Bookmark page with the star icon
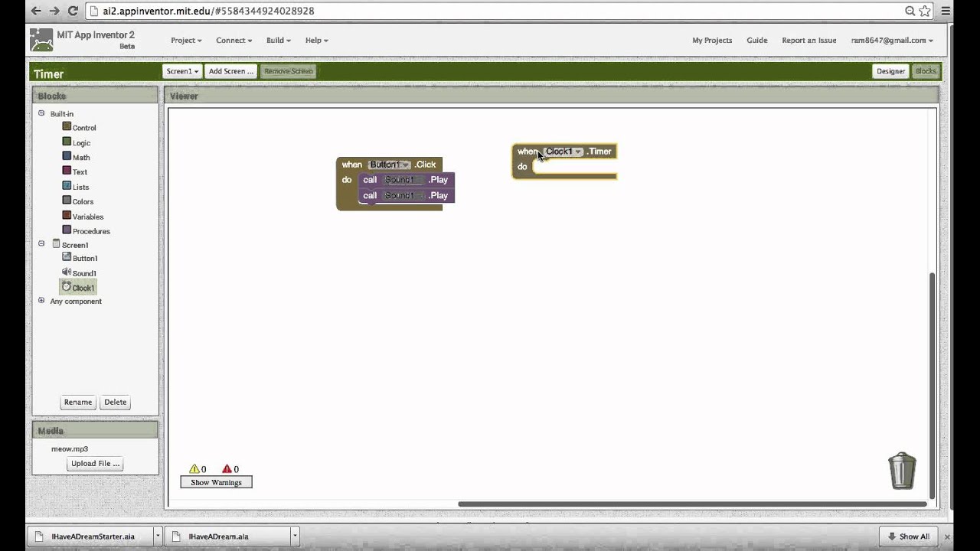Viewport: 980px width, 551px height. coord(925,11)
